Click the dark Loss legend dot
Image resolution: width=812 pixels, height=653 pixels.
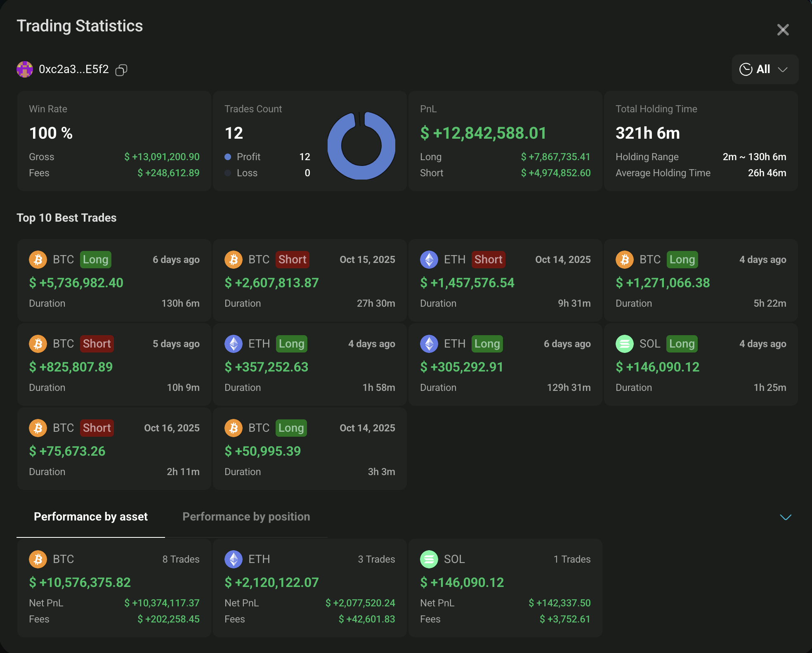tap(228, 173)
